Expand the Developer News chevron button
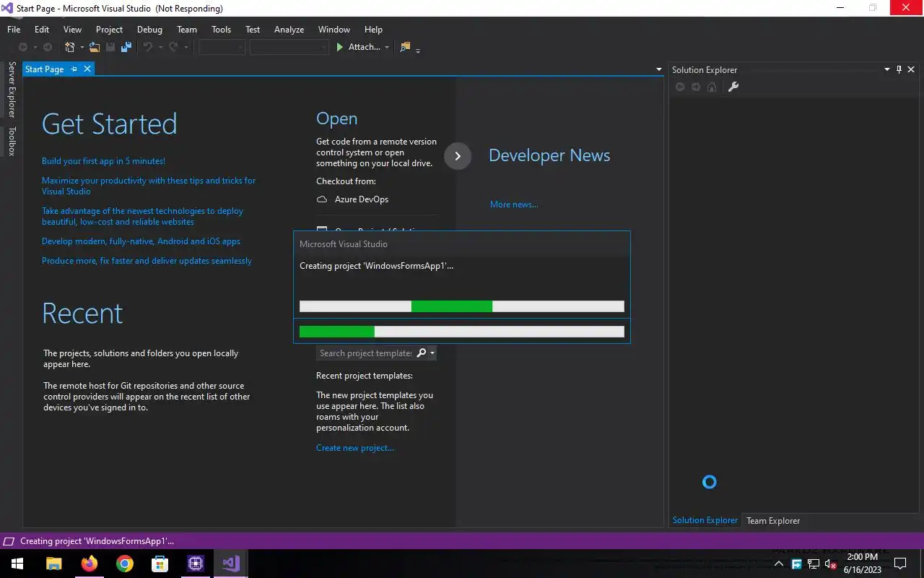The image size is (924, 578). 458,156
